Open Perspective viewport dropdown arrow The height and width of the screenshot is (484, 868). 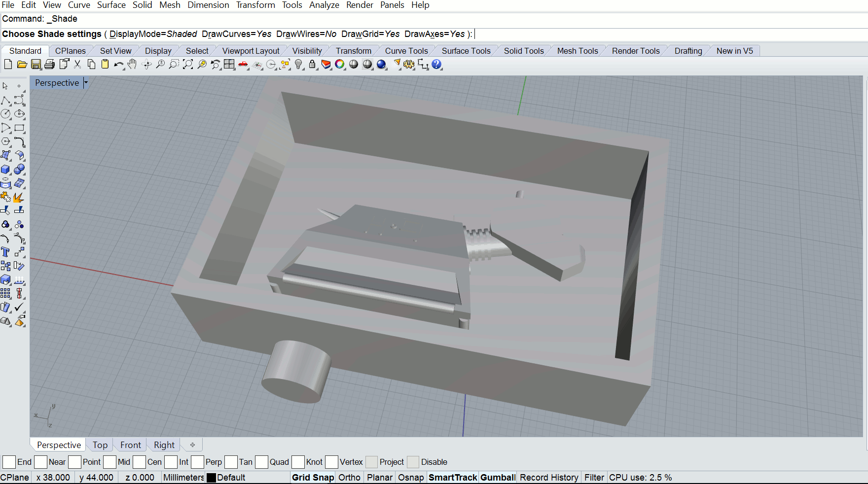point(86,83)
